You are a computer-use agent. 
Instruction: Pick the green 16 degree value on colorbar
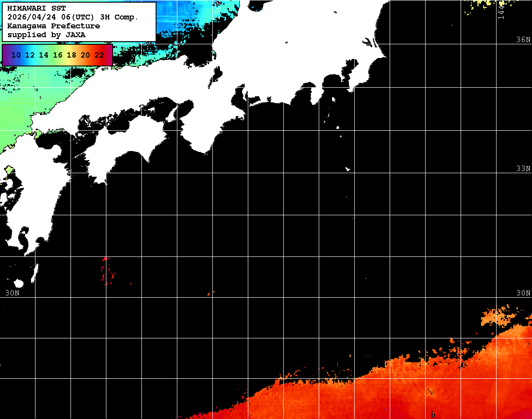point(58,55)
